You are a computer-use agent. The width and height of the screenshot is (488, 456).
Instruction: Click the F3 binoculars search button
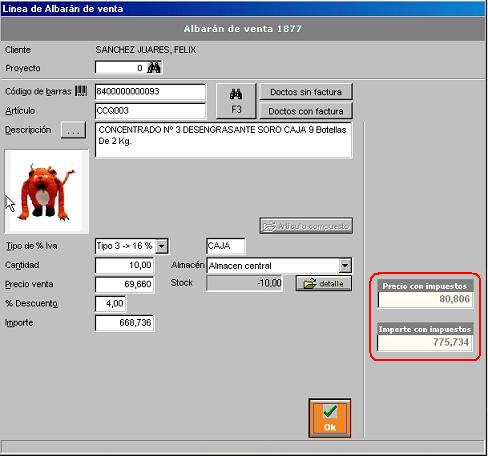pyautogui.click(x=236, y=101)
